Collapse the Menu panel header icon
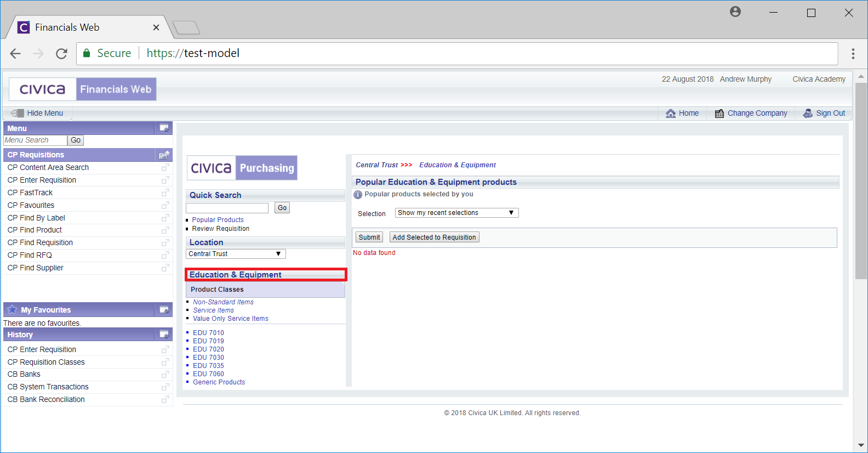868x453 pixels. pos(164,128)
